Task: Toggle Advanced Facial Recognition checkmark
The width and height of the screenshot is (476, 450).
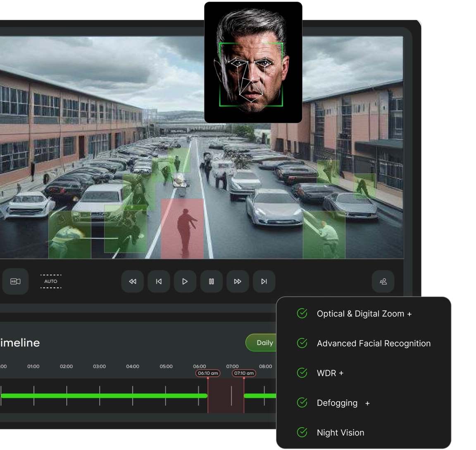Action: click(x=302, y=343)
